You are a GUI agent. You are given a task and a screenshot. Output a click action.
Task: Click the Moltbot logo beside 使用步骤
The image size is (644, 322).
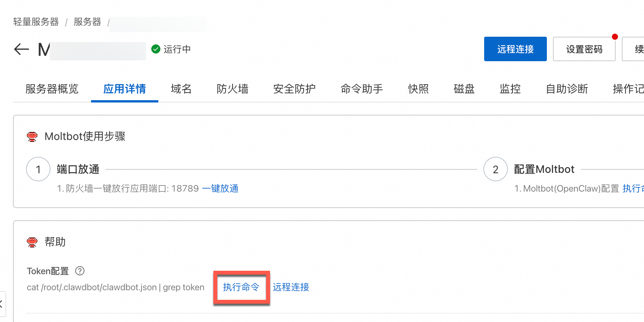pyautogui.click(x=32, y=137)
